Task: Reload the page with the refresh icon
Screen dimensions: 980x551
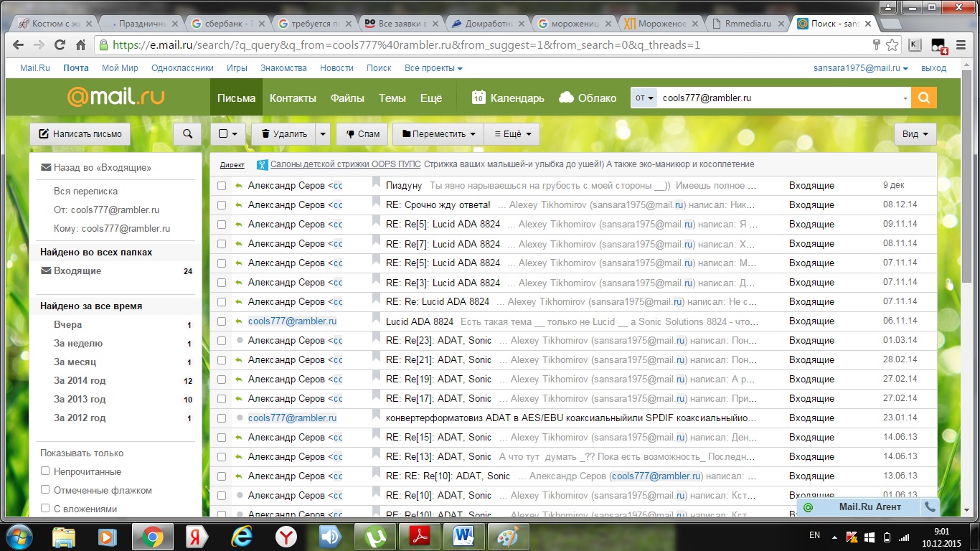Action: [60, 44]
